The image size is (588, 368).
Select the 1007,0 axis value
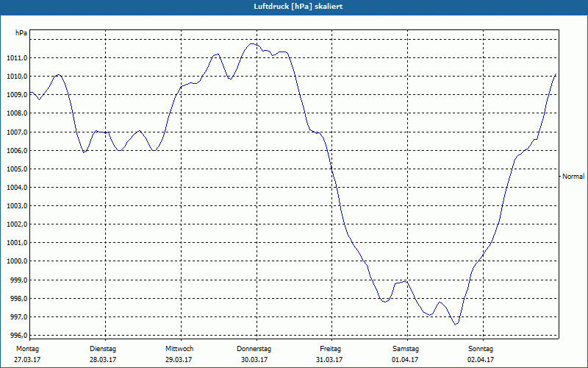point(17,132)
